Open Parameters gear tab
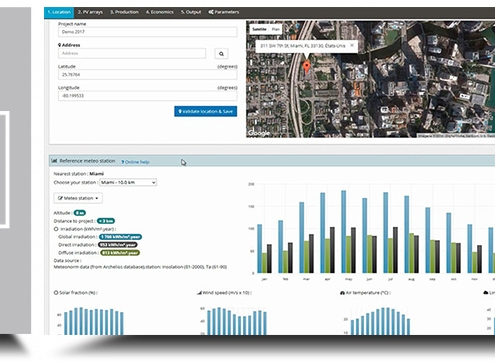 coord(224,12)
